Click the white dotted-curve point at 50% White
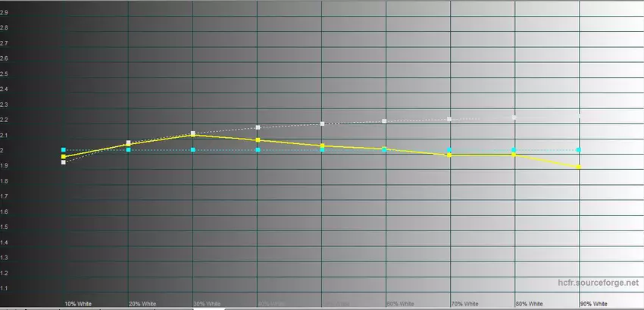The image size is (644, 310). pos(322,124)
